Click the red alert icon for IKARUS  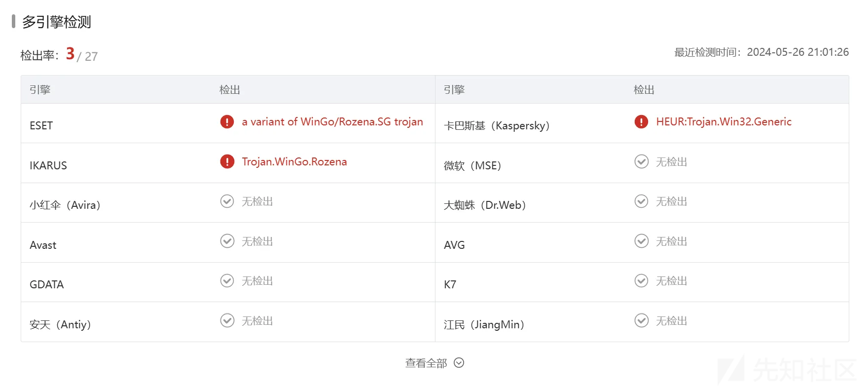point(227,161)
